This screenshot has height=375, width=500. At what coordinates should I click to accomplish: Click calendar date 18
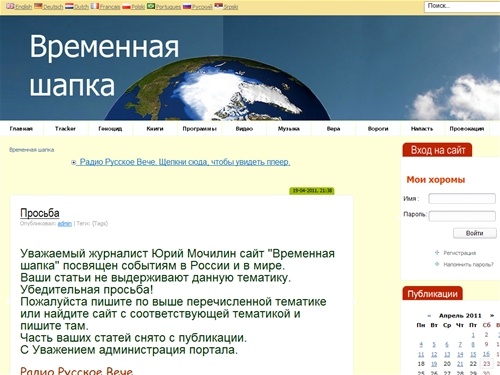pyautogui.click(x=421, y=364)
